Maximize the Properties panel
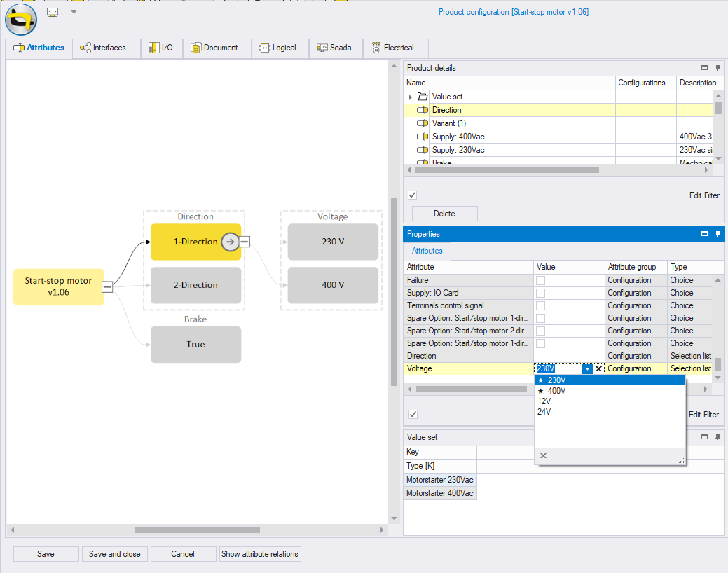 [x=704, y=234]
